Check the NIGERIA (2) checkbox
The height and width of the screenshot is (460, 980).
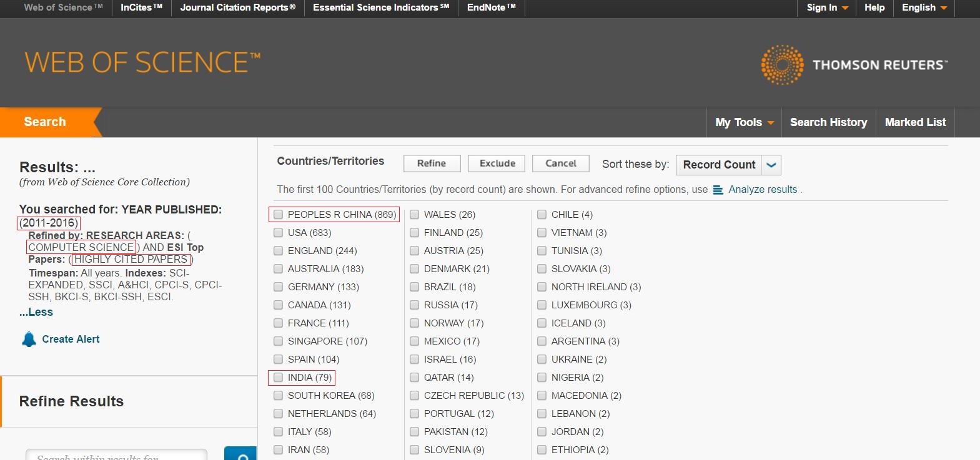(x=542, y=378)
